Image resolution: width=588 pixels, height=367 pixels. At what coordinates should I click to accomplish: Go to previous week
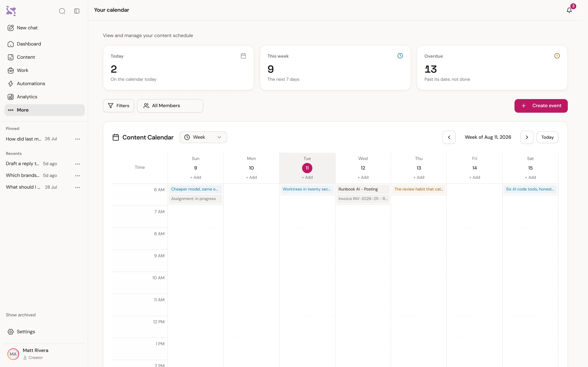pos(449,137)
